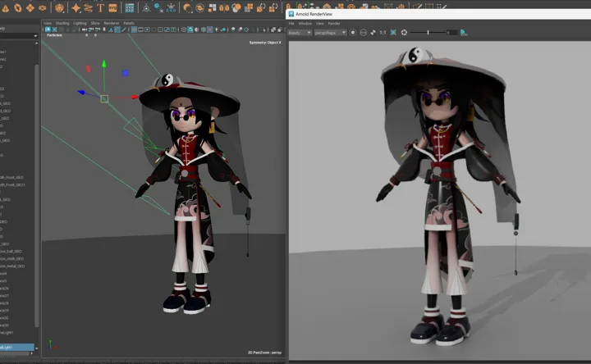The height and width of the screenshot is (364, 591).
Task: Click the RenderView pinwheel icon
Action: point(373,33)
